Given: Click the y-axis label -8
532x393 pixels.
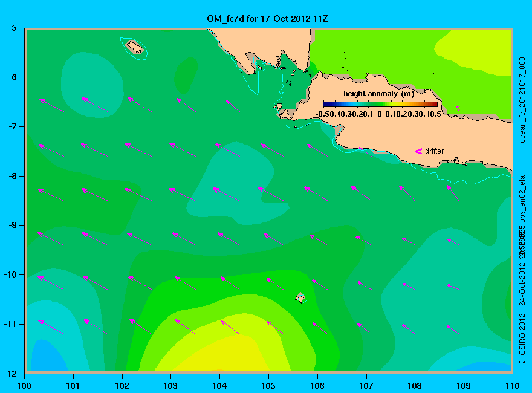Looking at the screenshot, I should coord(13,176).
